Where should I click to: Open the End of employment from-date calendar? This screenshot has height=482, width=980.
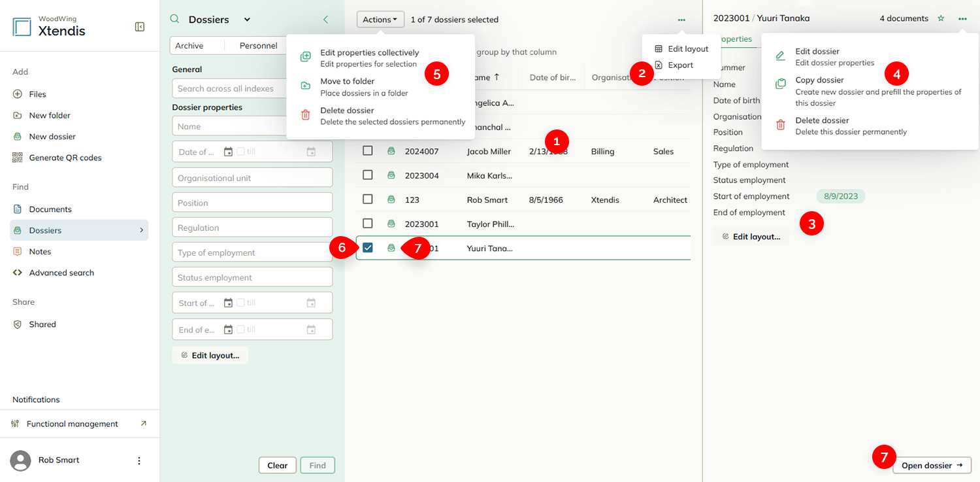[228, 330]
